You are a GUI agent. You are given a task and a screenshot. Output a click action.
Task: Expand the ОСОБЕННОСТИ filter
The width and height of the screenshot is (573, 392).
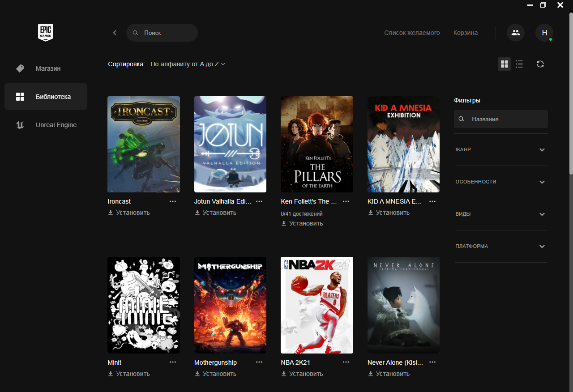(501, 182)
